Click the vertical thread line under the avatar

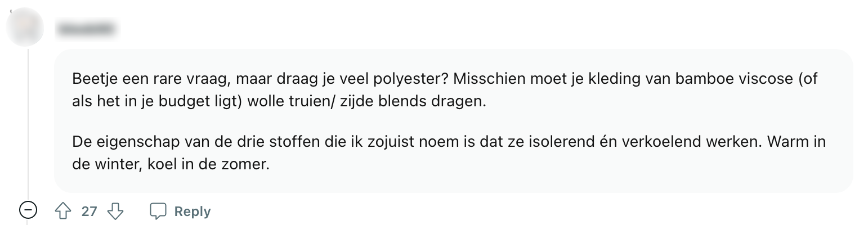[28, 124]
